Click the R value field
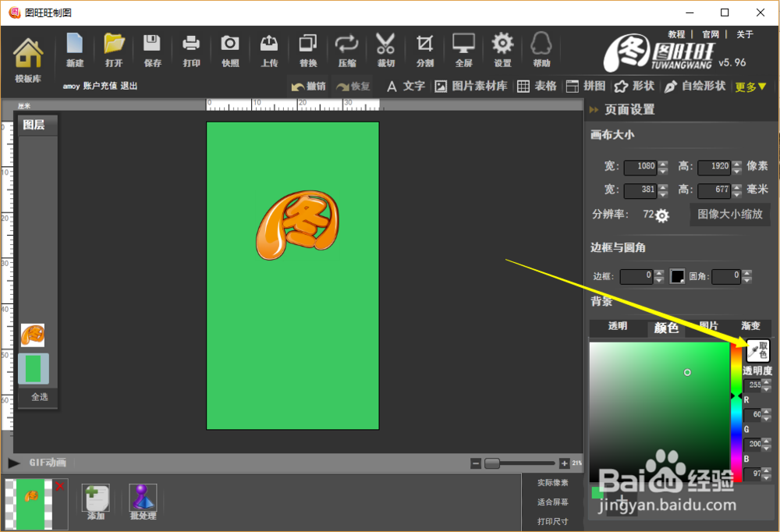The image size is (780, 532). pos(753,414)
